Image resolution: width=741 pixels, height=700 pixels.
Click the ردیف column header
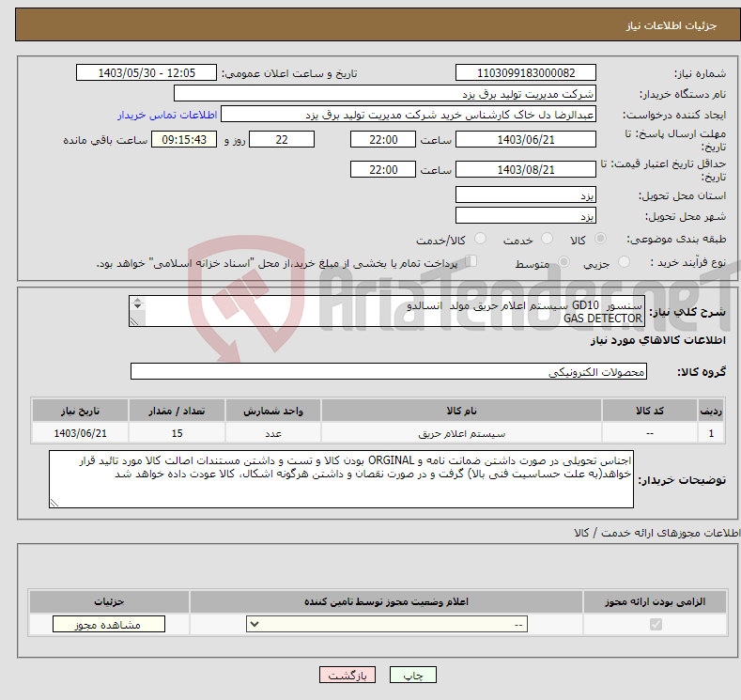tap(711, 411)
